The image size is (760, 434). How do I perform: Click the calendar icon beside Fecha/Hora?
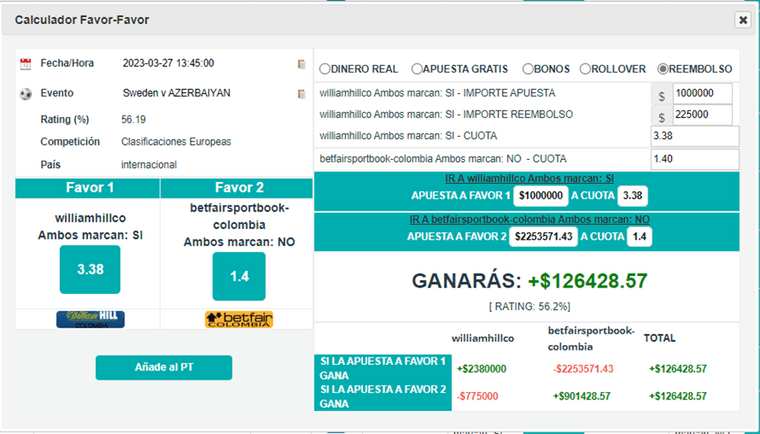tap(25, 64)
